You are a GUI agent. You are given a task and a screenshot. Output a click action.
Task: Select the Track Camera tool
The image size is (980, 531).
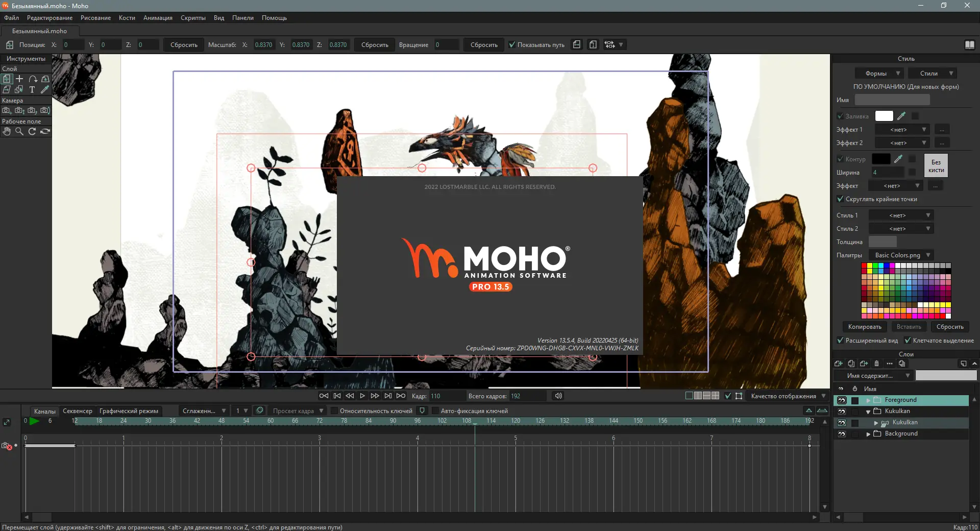pos(7,110)
